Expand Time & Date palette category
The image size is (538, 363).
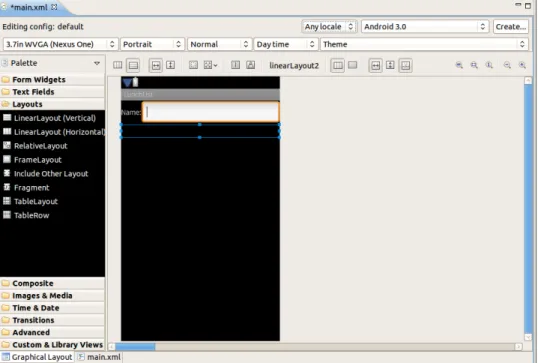coord(52,308)
